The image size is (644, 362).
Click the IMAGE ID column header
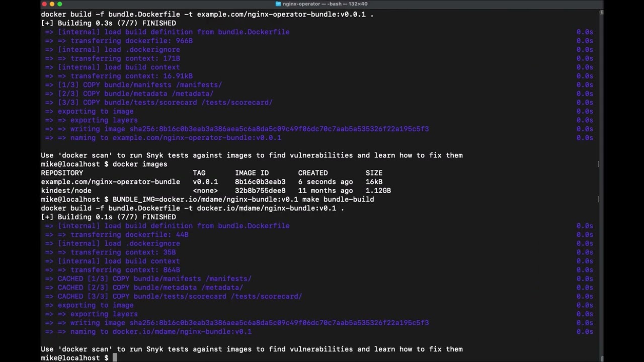coord(252,173)
